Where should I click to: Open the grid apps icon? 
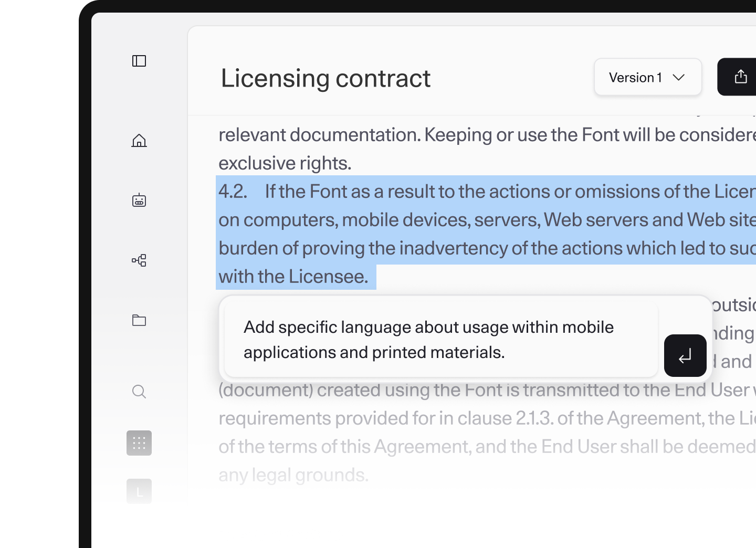[139, 443]
